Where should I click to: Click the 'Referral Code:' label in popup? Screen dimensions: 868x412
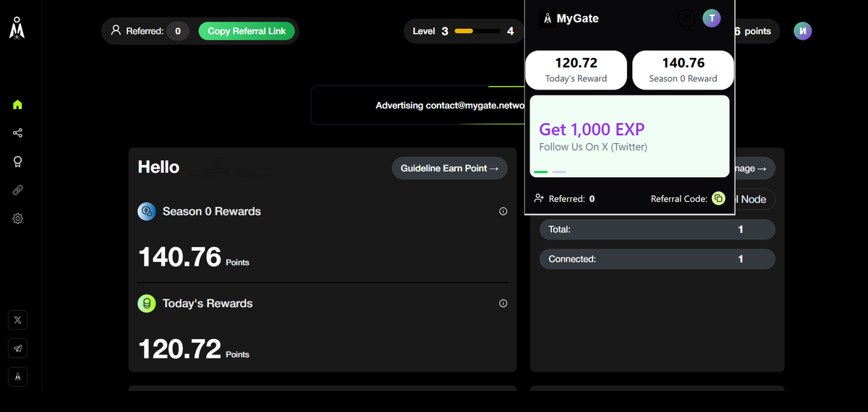679,199
